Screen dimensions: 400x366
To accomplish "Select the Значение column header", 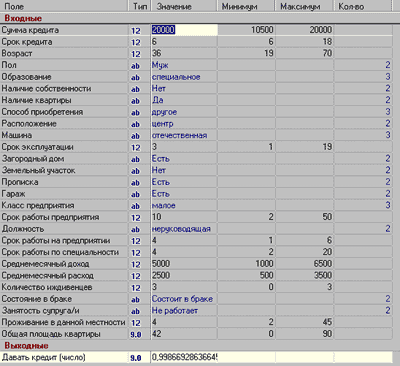I will (x=184, y=6).
